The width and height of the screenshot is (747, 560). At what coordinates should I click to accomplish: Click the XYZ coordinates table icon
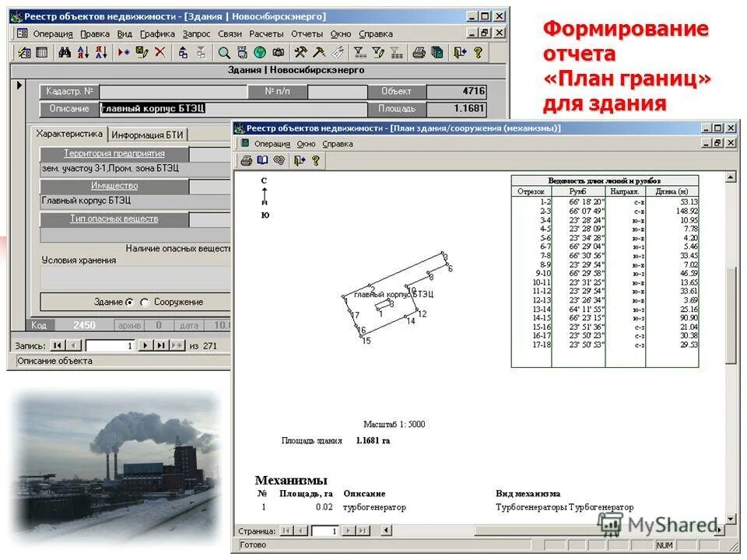[242, 52]
